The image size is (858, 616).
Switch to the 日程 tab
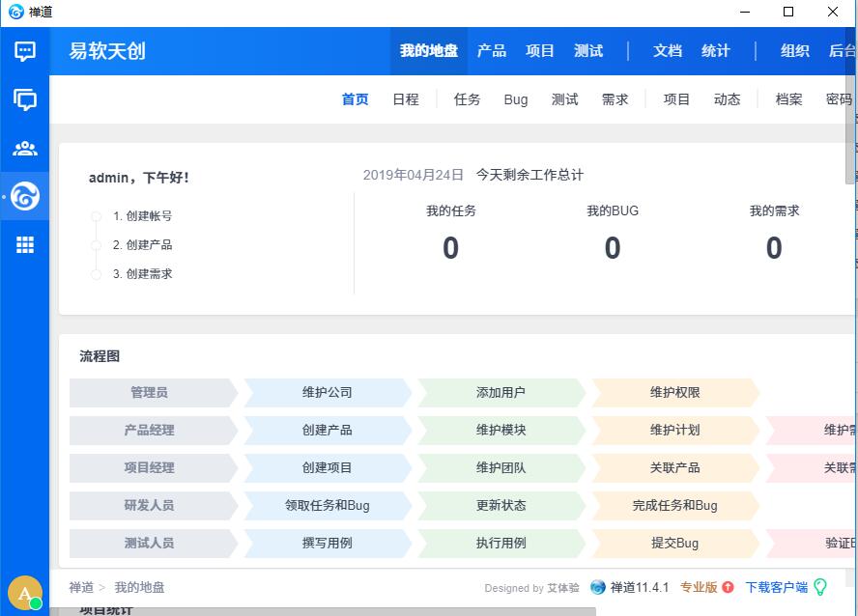[406, 99]
